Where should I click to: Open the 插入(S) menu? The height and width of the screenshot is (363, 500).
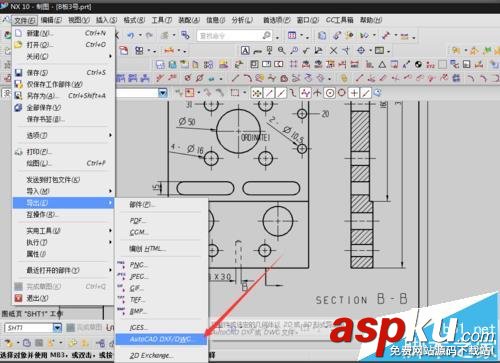[107, 20]
